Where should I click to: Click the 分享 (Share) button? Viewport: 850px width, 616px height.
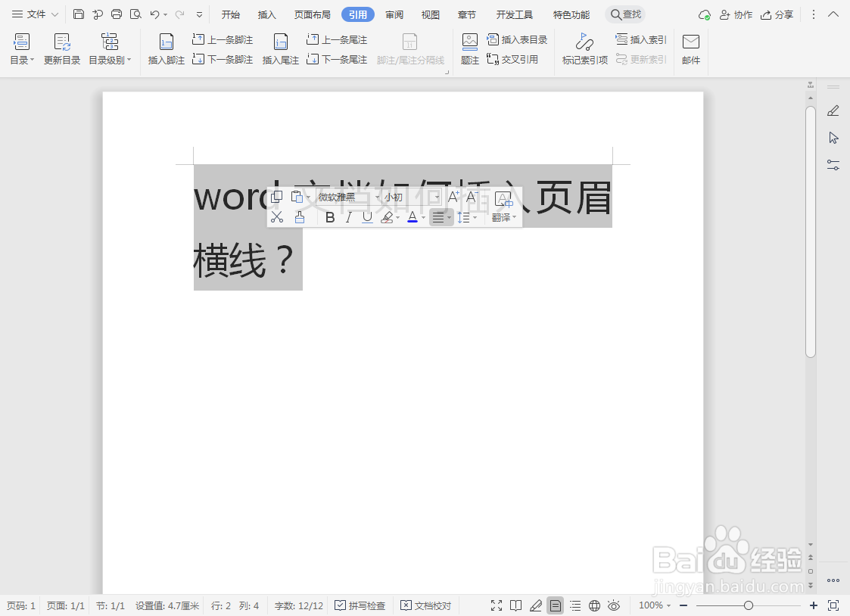777,14
